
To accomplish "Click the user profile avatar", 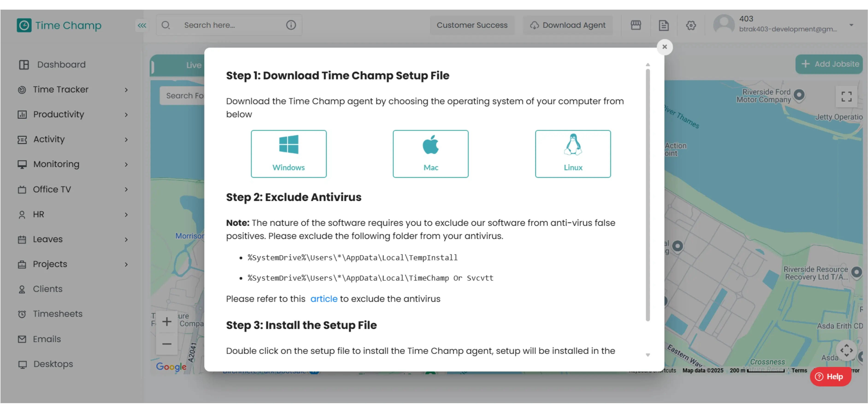I will (x=724, y=24).
